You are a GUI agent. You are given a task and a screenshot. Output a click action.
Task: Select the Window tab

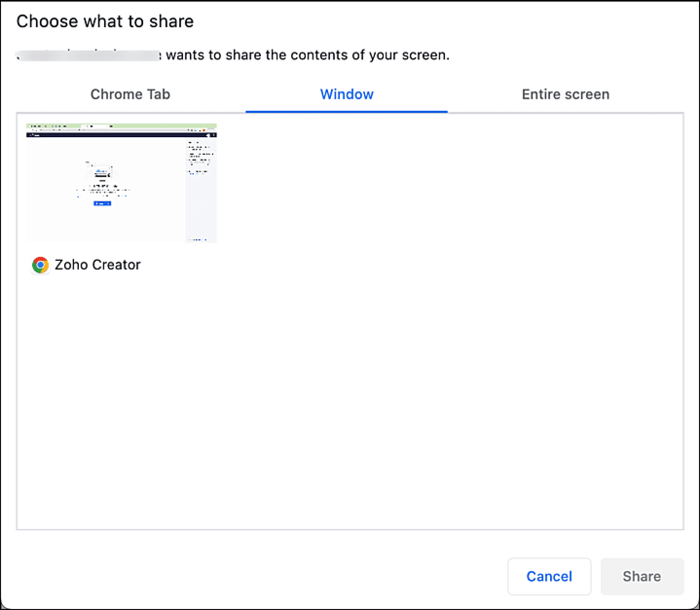point(347,94)
